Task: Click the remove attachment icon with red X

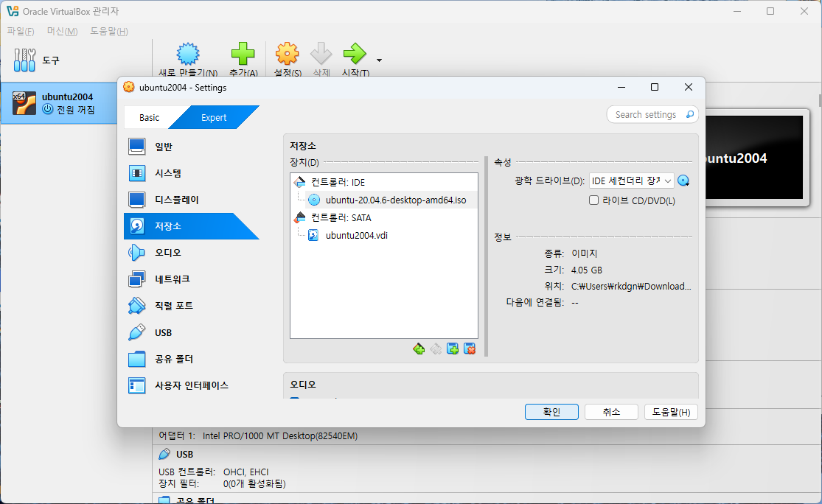Action: pos(470,349)
